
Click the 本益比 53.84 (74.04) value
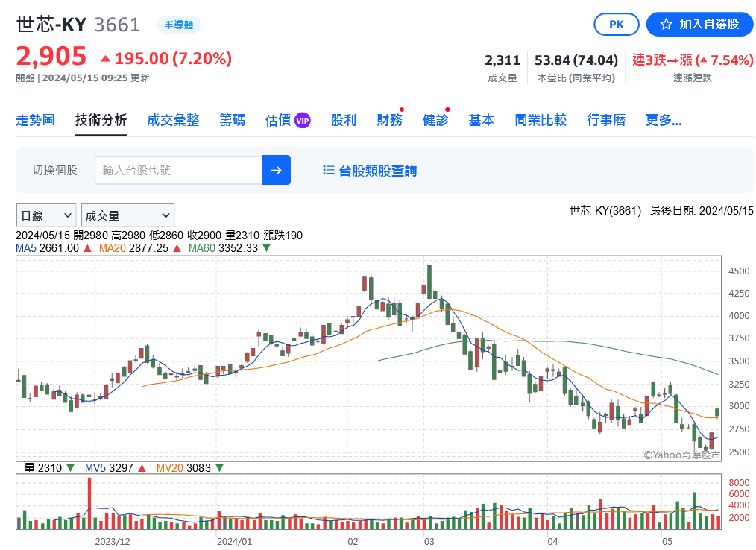pyautogui.click(x=576, y=60)
